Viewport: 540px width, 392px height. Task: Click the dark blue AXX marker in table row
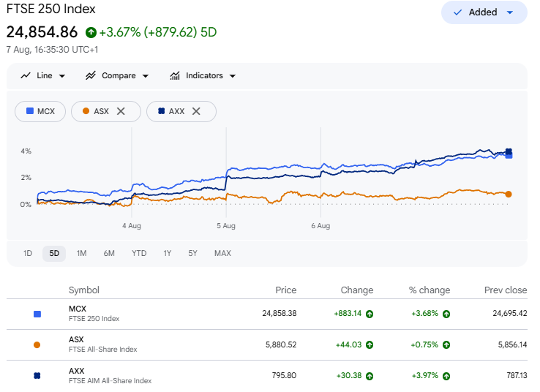[37, 375]
